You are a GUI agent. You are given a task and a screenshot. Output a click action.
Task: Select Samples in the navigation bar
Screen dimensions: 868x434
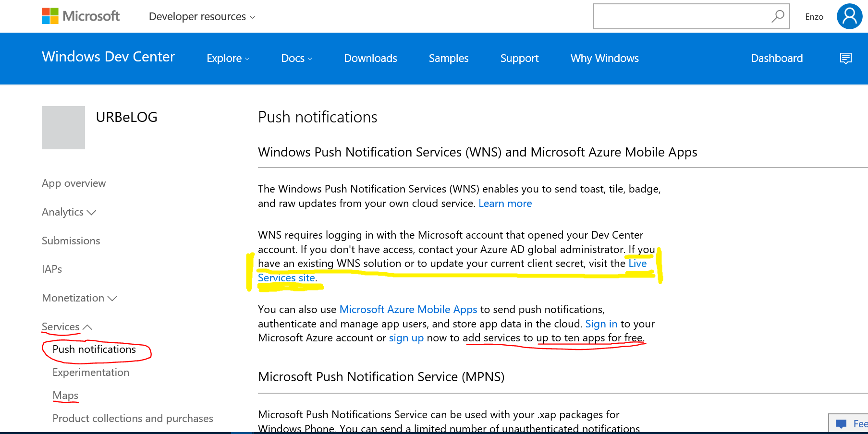pos(448,59)
